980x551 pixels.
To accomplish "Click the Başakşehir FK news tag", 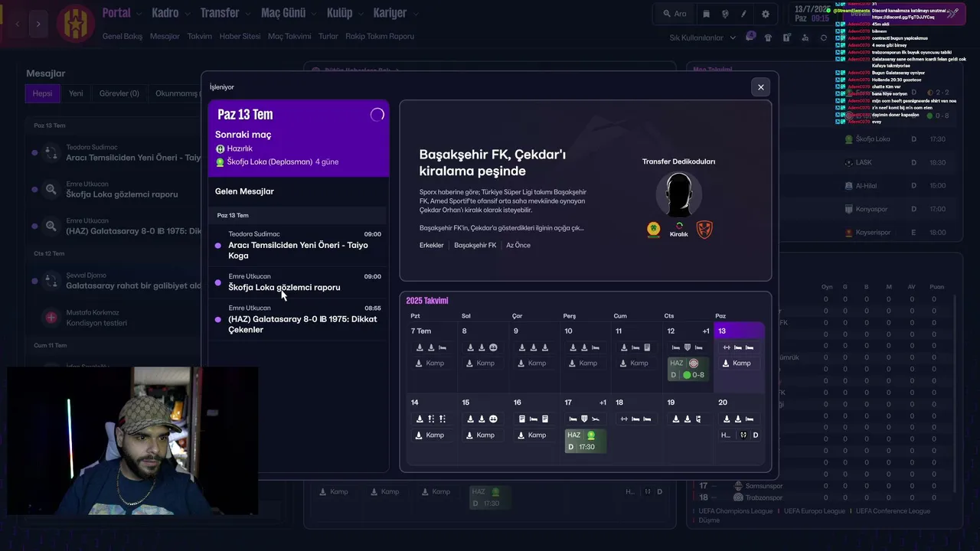I will [x=475, y=246].
